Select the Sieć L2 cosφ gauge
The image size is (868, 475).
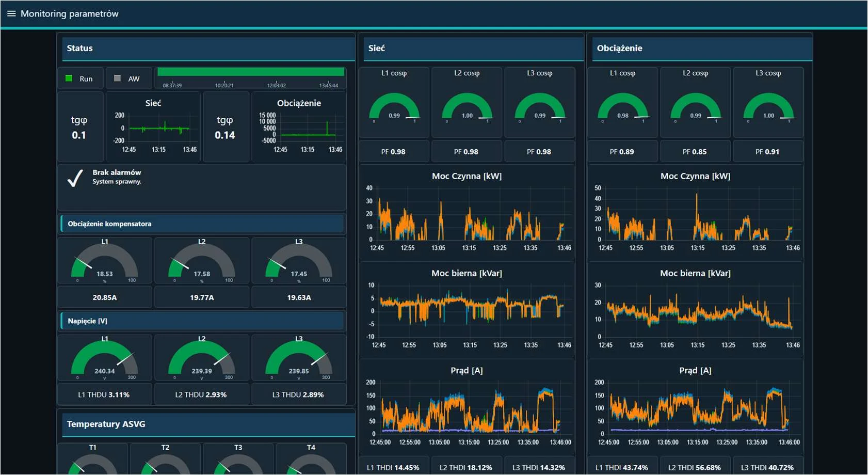point(467,107)
